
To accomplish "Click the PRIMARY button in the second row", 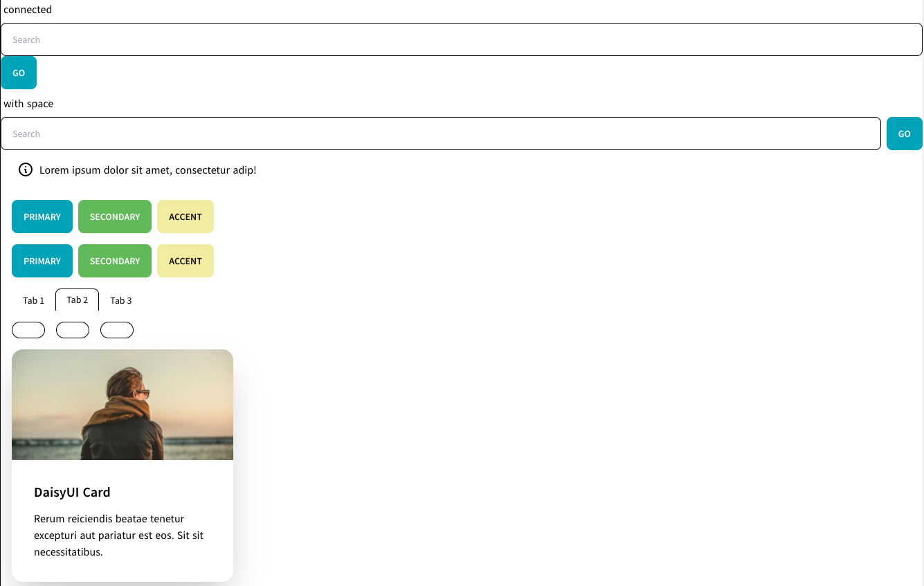I will pos(42,261).
